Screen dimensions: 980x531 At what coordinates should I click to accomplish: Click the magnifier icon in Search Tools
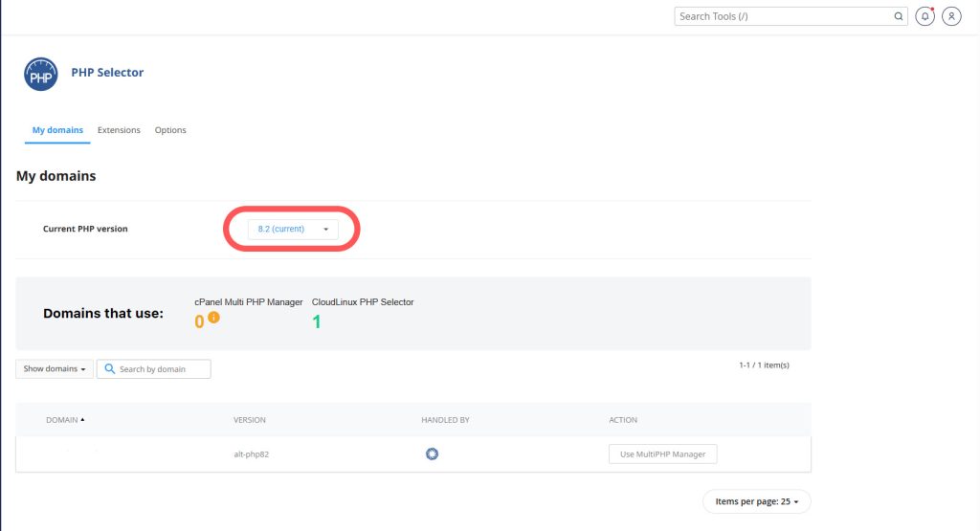[x=899, y=16]
